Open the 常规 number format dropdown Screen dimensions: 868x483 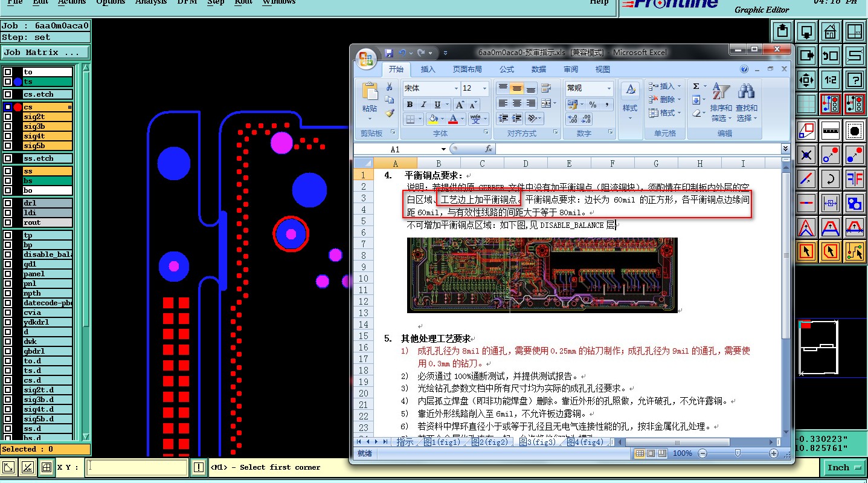[609, 88]
